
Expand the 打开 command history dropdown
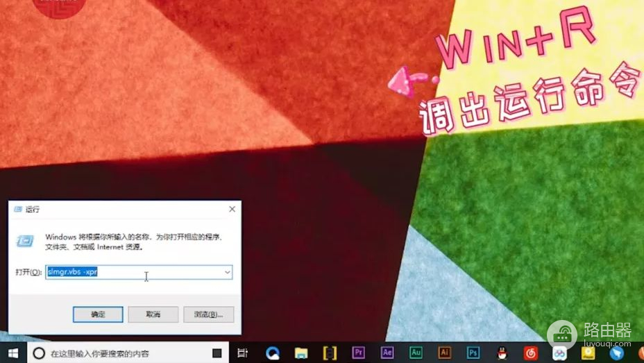(227, 272)
